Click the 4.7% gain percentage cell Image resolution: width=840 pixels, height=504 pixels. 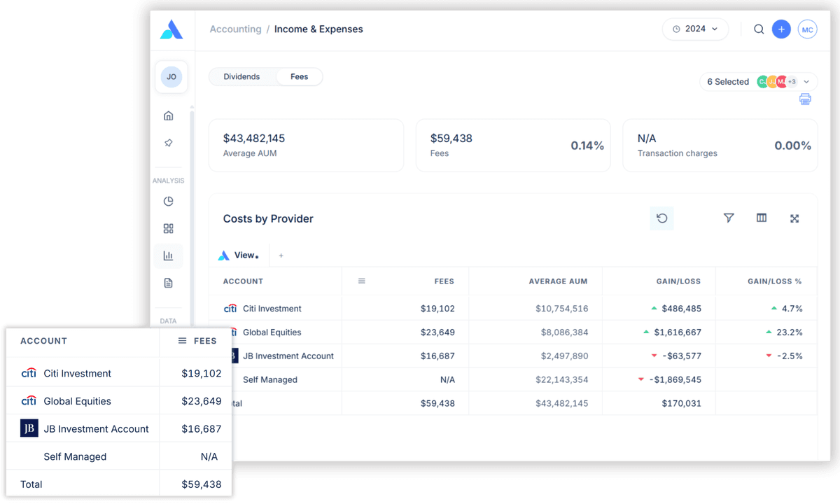[x=792, y=309]
